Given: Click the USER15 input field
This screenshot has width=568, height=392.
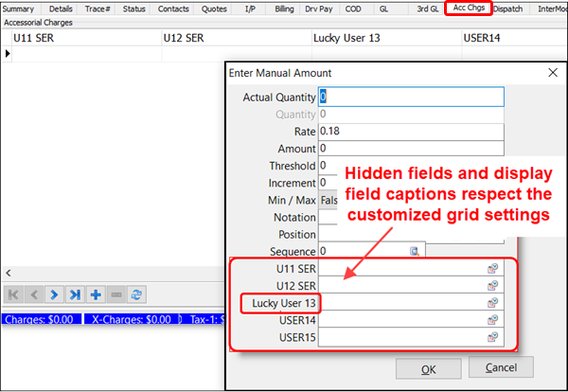Looking at the screenshot, I should point(411,337).
